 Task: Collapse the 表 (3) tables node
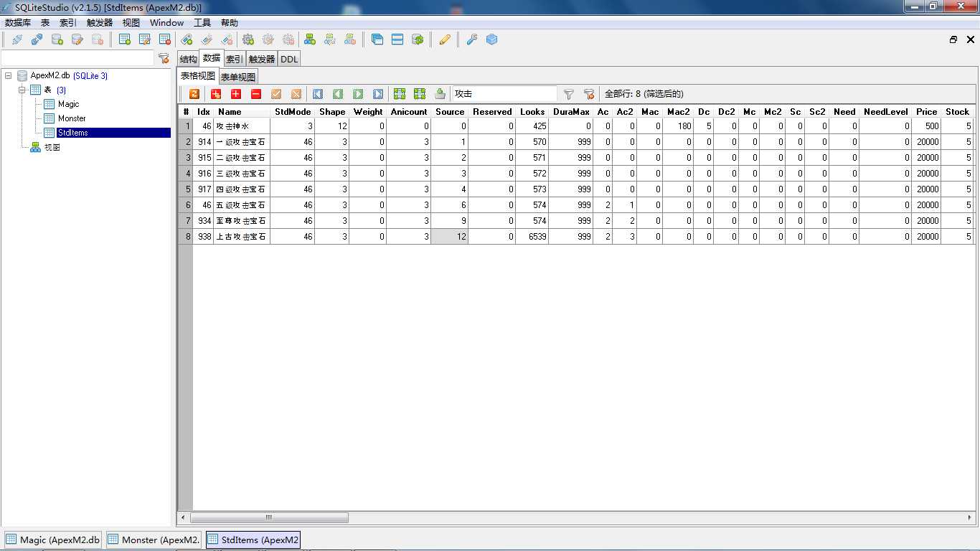point(22,90)
